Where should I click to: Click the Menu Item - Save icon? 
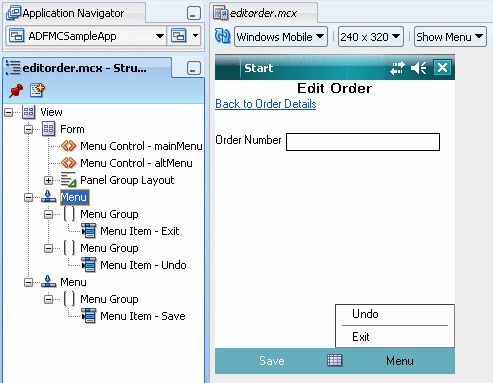(x=89, y=316)
